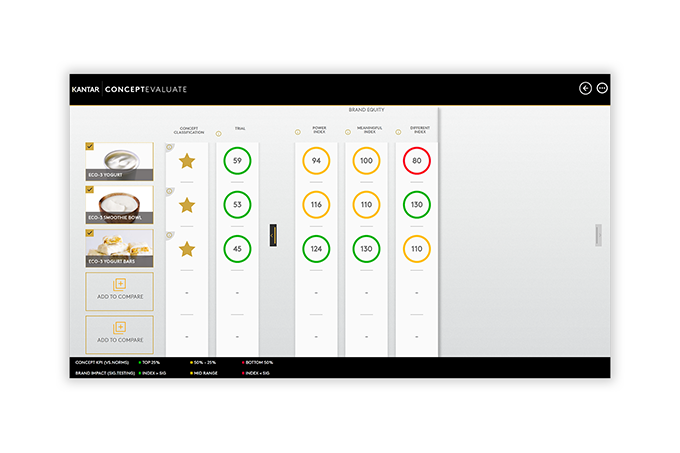Click the first Add to Compare tile
Viewport: 680px width, 453px height.
tap(119, 289)
